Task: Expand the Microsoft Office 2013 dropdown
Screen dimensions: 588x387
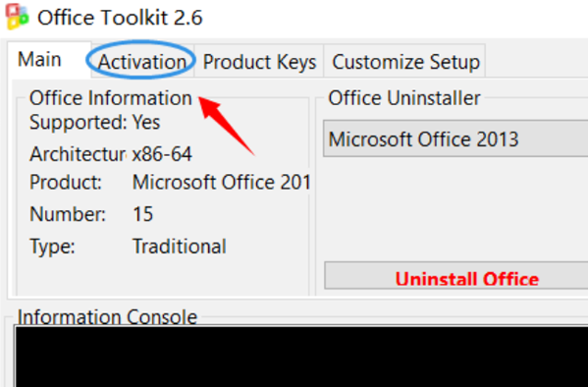Action: click(455, 138)
